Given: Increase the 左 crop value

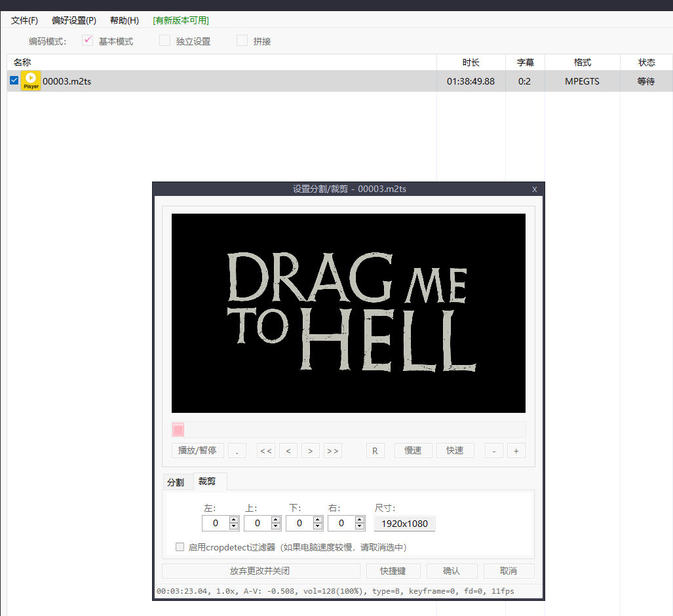Looking at the screenshot, I should click(x=234, y=520).
